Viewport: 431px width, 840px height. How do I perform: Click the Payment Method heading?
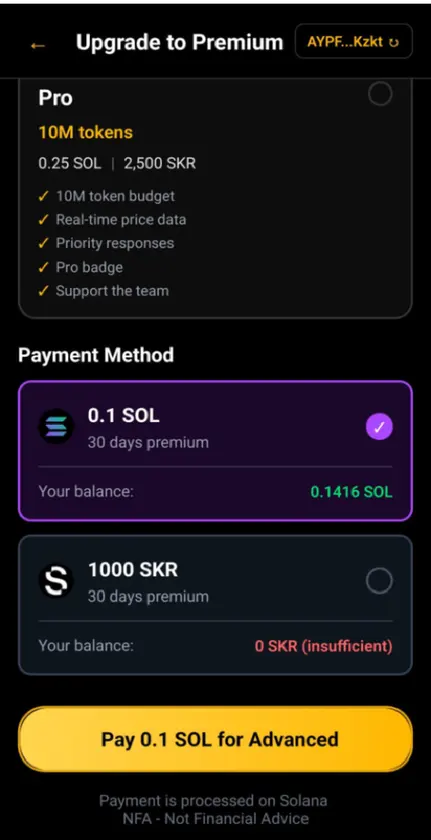(x=96, y=355)
